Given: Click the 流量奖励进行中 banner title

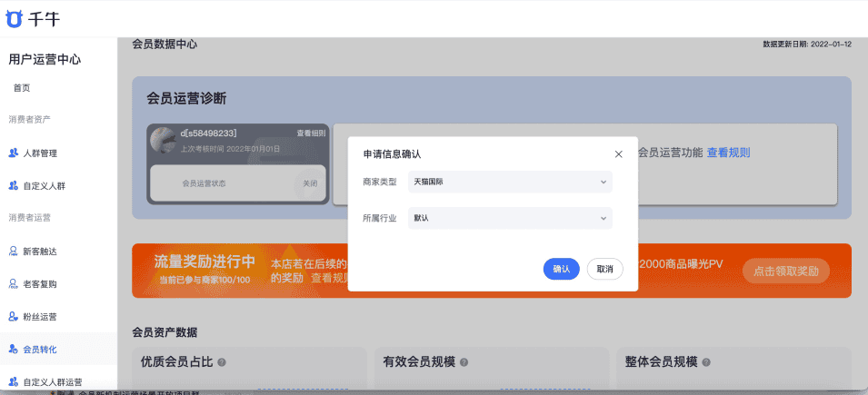Looking at the screenshot, I should point(205,262).
